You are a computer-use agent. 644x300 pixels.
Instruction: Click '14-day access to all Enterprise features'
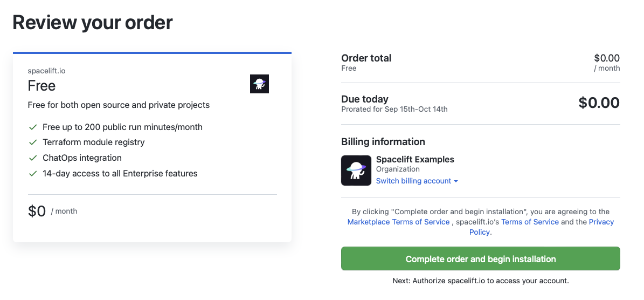pos(120,173)
